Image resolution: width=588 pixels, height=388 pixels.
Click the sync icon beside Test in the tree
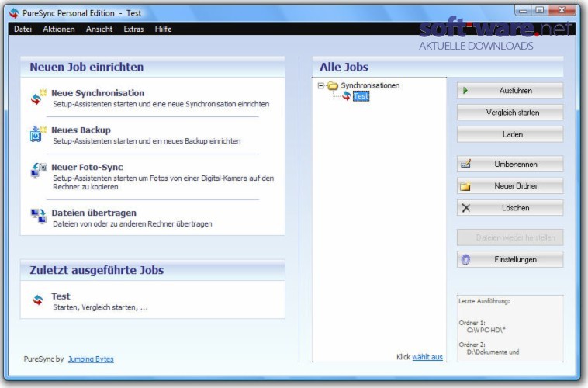347,96
